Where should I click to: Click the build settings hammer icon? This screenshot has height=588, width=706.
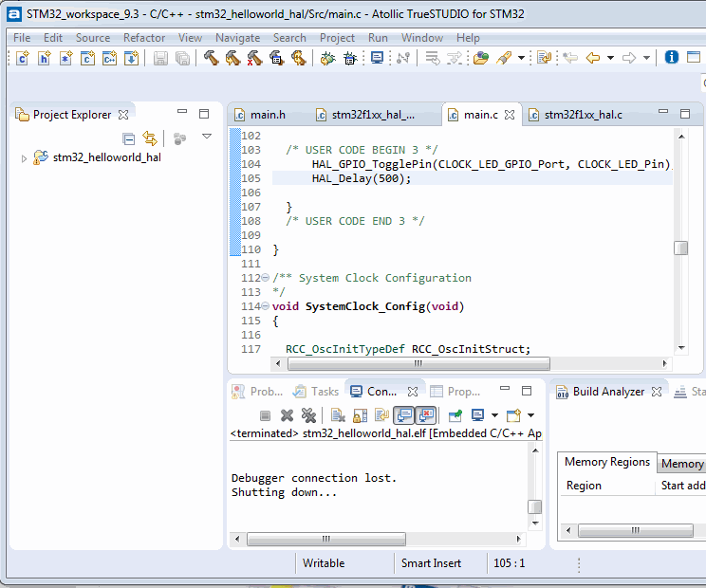[276, 58]
